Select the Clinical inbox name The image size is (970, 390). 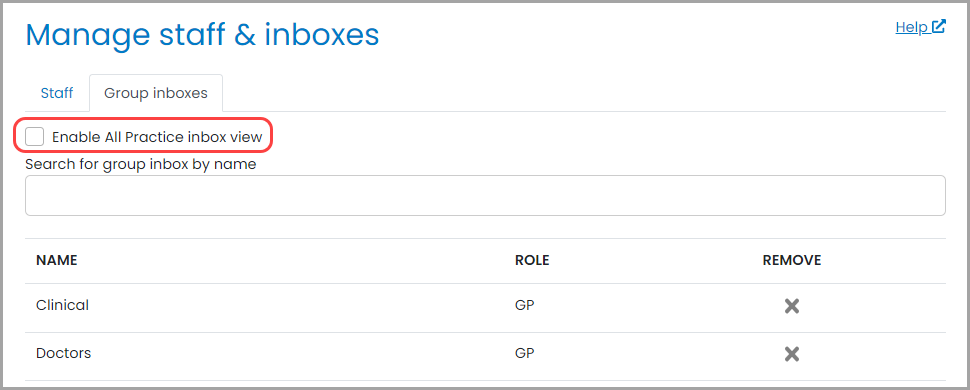62,305
